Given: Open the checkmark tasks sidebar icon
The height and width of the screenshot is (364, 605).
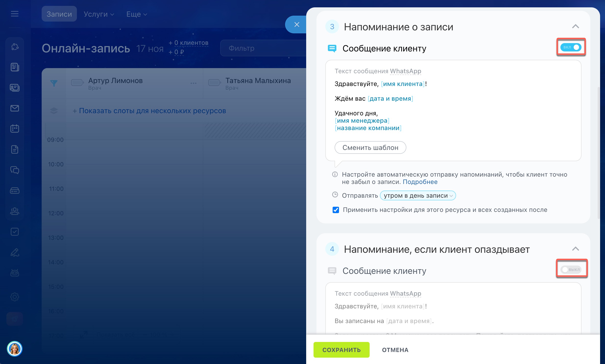Looking at the screenshot, I should [15, 232].
